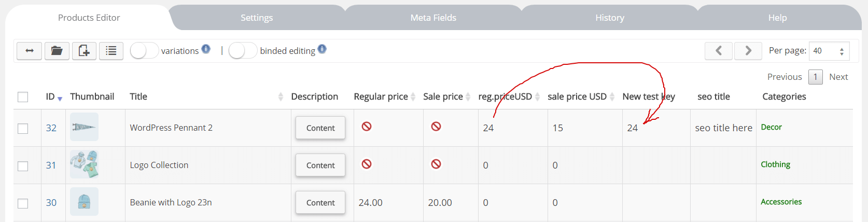Check the box for product 32
868x222 pixels.
(23, 128)
